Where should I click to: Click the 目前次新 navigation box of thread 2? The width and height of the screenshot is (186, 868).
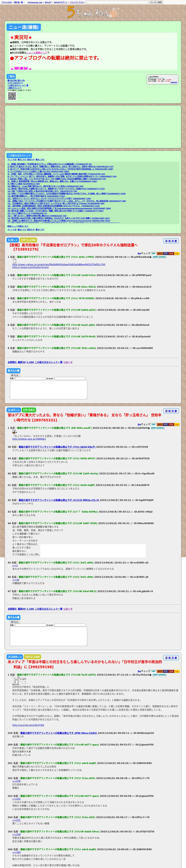171,411
